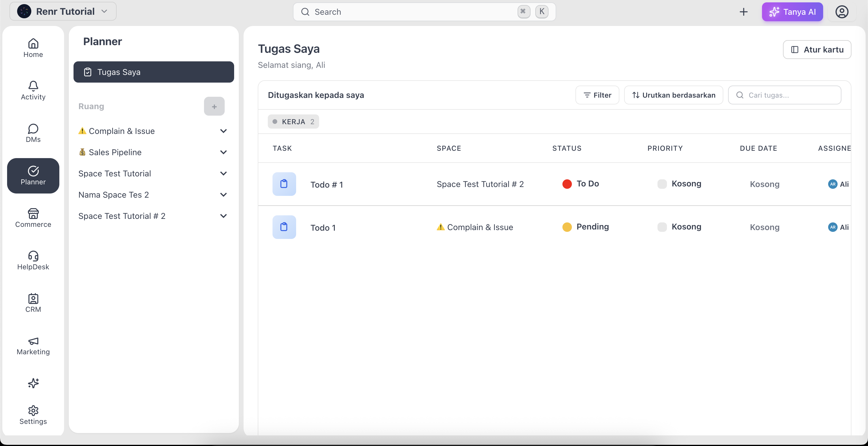The image size is (868, 446).
Task: Open the Commerce store section
Action: [x=33, y=218]
